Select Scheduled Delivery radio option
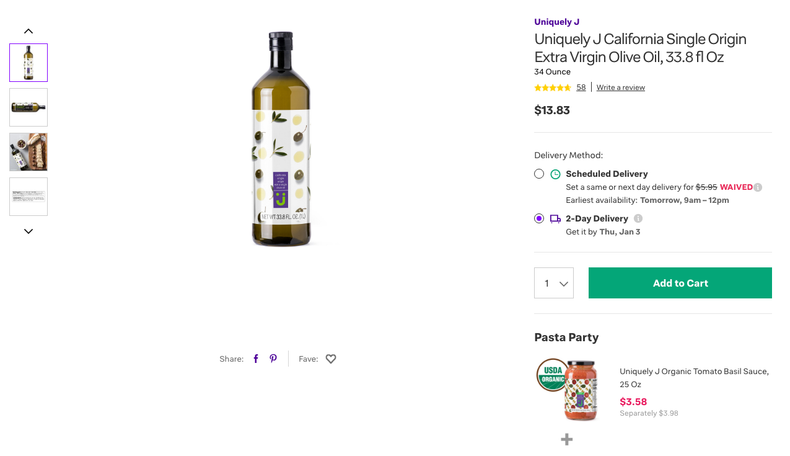Image resolution: width=790 pixels, height=456 pixels. 539,174
